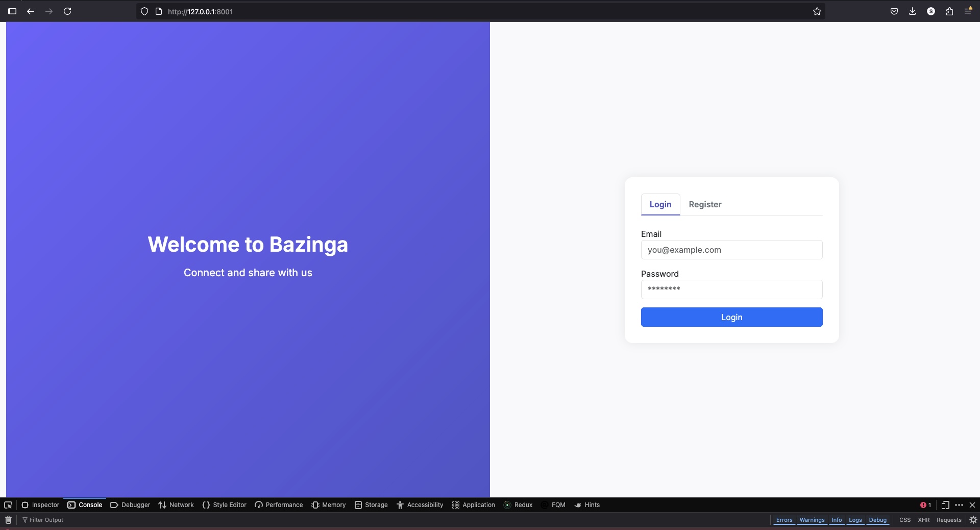
Task: Click the 'Connect and share with us' text
Action: coord(248,273)
